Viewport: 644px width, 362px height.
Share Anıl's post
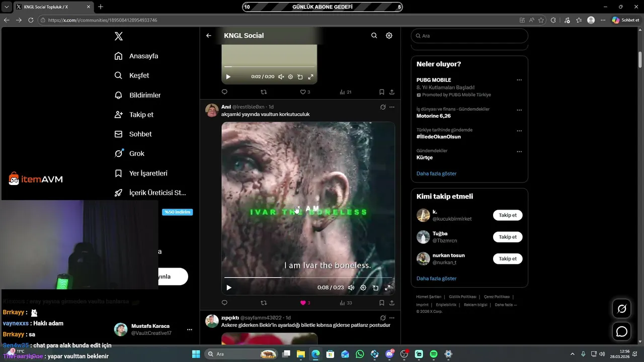point(392,303)
